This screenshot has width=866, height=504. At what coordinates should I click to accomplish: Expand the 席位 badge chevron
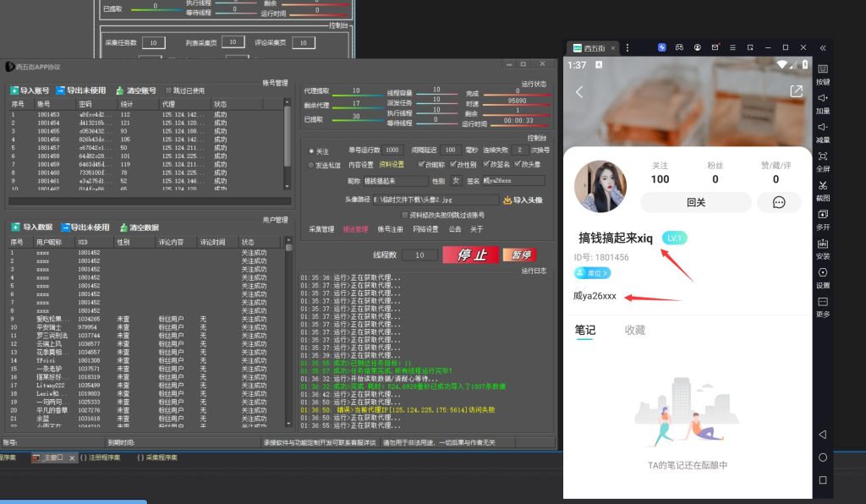pos(606,273)
